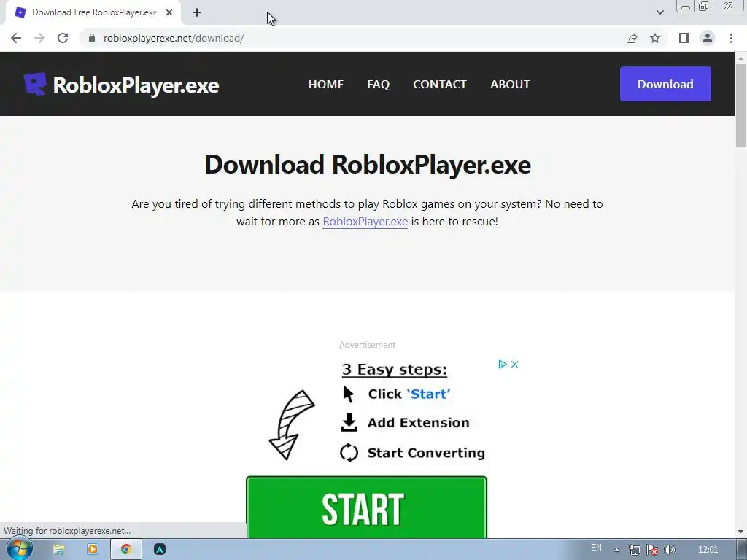Open the Windows Start orb

coord(19,548)
